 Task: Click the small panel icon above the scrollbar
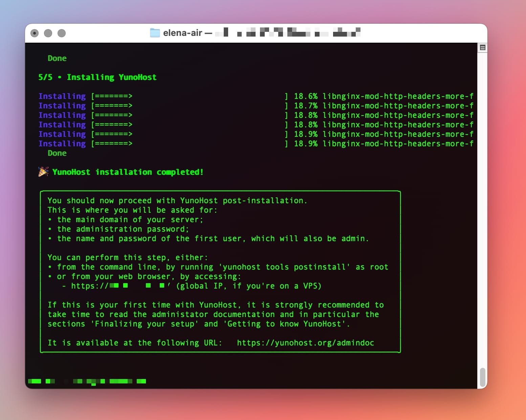tap(482, 47)
